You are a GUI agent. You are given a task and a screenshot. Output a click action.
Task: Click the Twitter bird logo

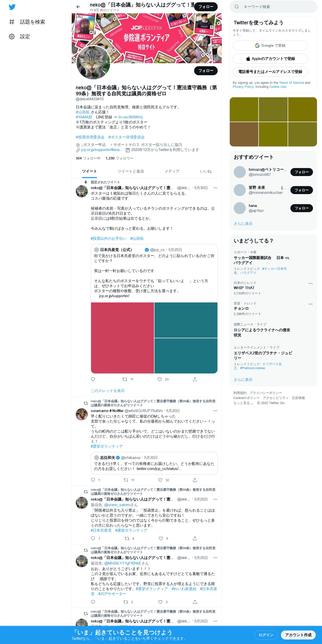[12, 7]
